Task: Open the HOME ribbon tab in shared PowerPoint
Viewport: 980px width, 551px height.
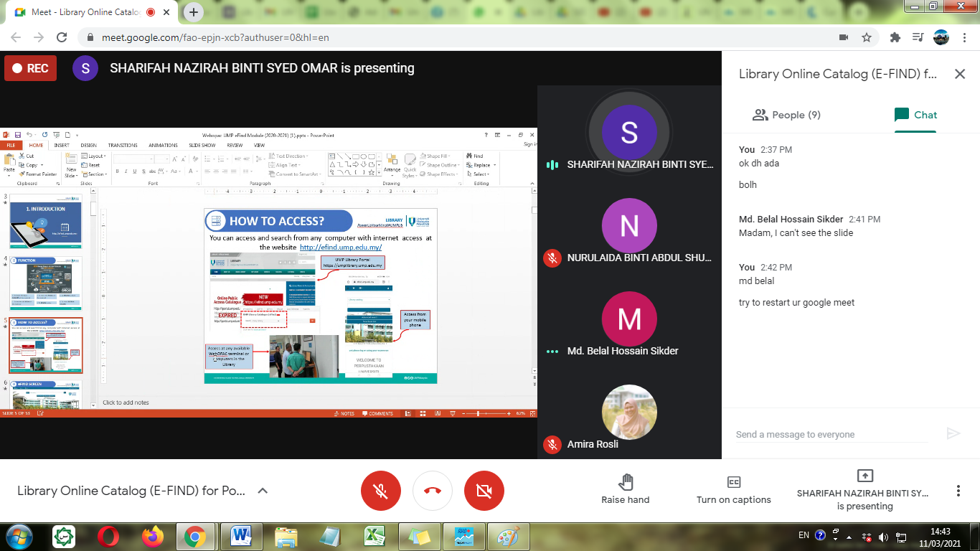Action: [36, 145]
